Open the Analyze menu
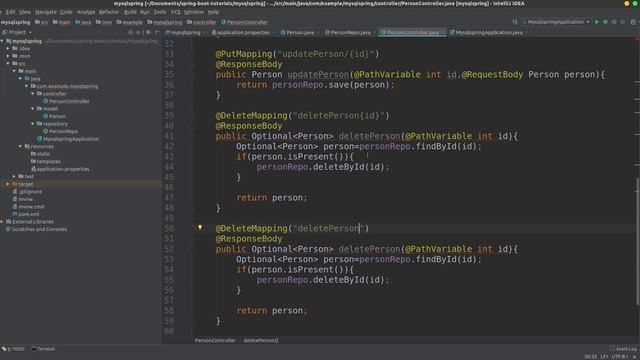Viewport: 640px width, 360px height. click(86, 12)
